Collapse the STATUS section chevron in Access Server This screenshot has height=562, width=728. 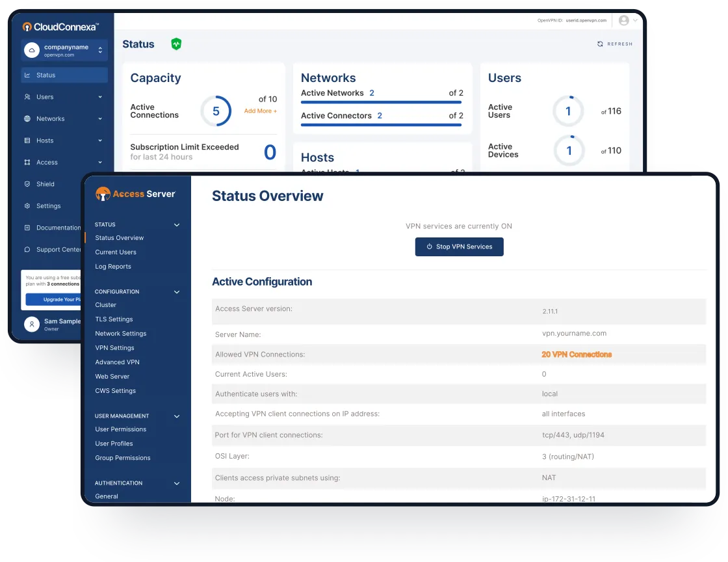coord(177,225)
